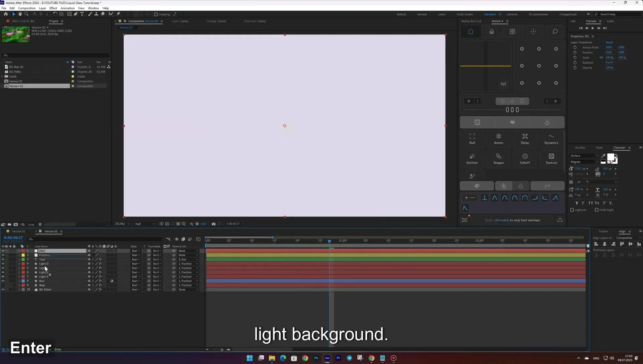Open Motion Bro Null tool

pos(472,139)
